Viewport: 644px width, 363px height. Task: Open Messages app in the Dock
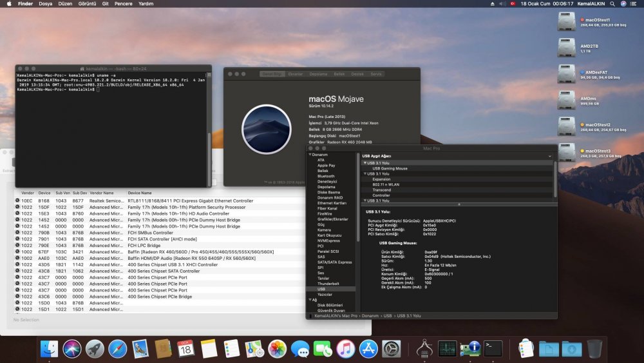[x=300, y=349]
